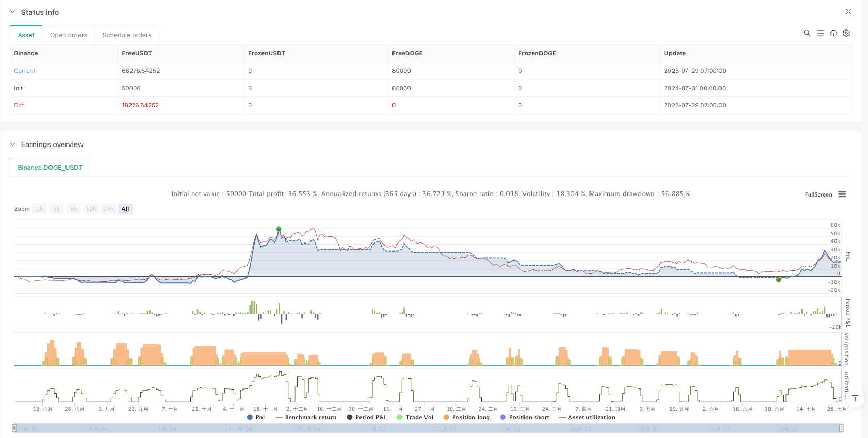Switch to the Schedule orders tab

point(127,35)
